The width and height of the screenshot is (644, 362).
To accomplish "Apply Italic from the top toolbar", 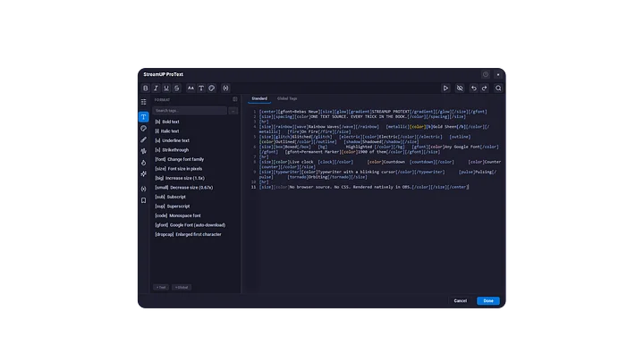I will coord(156,88).
